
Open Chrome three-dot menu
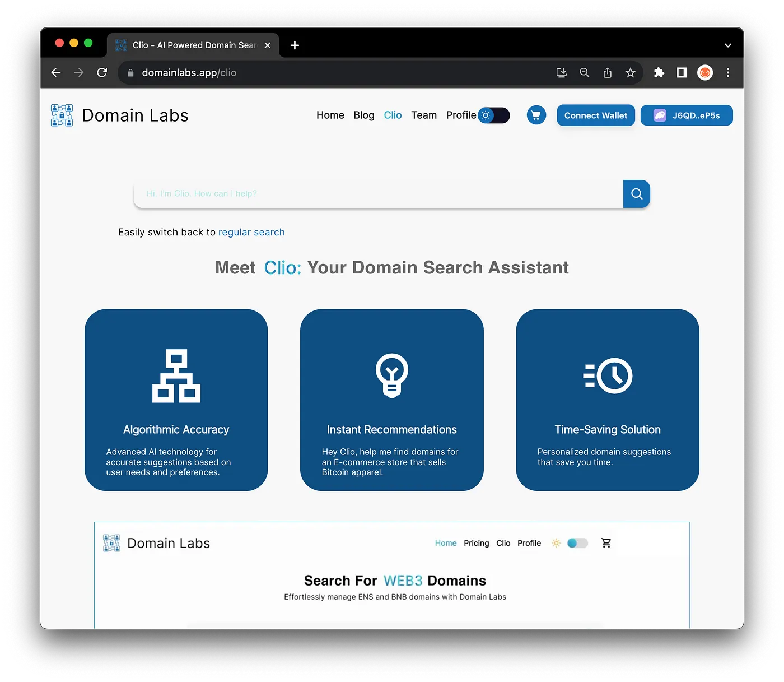(x=728, y=72)
